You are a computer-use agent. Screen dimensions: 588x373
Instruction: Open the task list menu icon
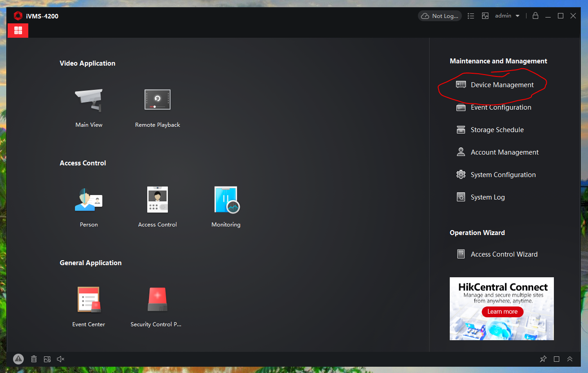471,16
